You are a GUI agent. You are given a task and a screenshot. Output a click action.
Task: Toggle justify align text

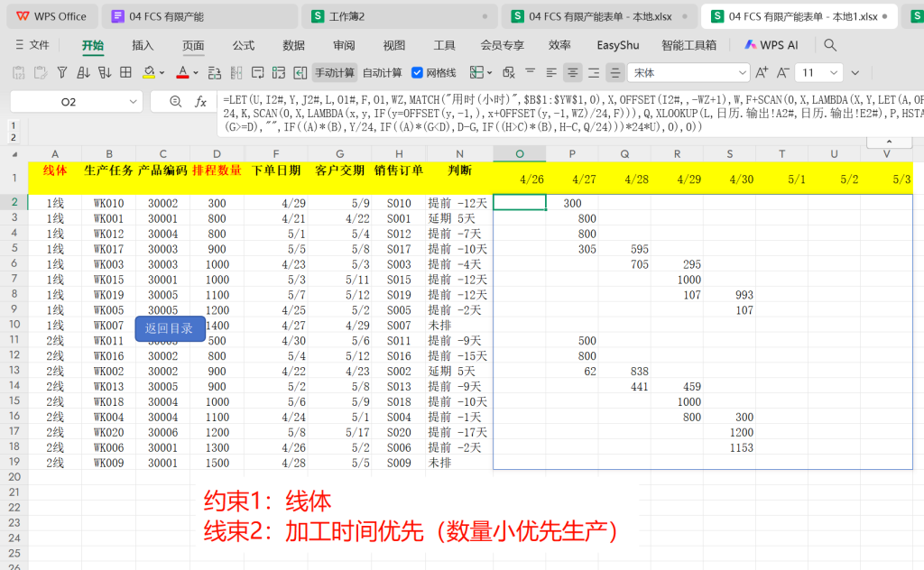click(x=614, y=72)
